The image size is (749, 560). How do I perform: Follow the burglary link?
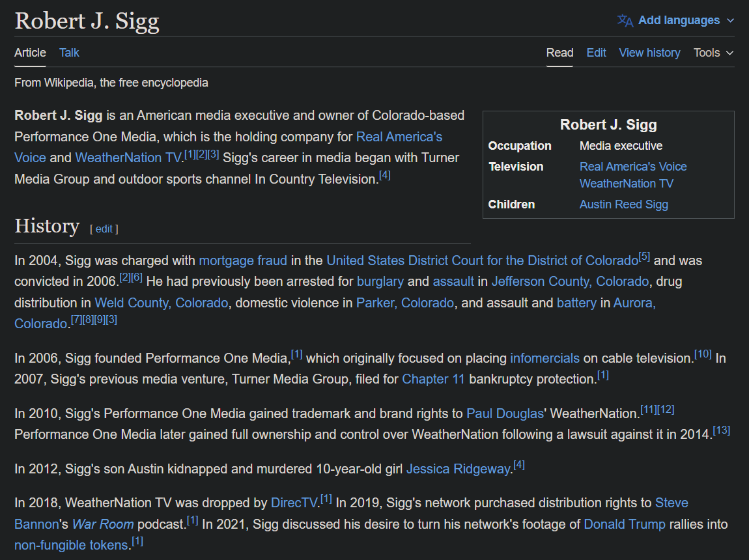point(380,281)
